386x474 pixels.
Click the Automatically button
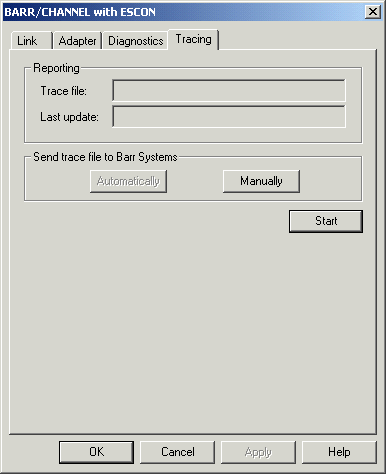(128, 181)
